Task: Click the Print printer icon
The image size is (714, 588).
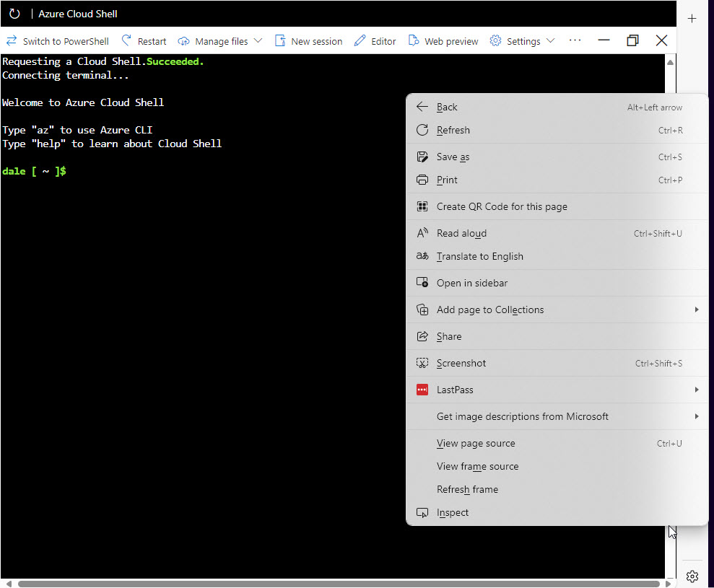Action: coord(422,180)
